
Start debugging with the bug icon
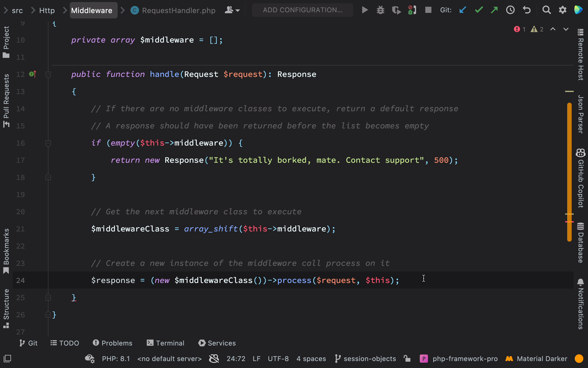(381, 10)
